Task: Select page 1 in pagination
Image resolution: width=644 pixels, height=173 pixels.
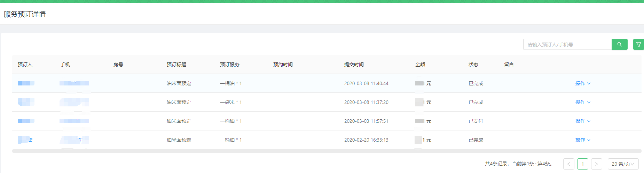Action: point(582,164)
